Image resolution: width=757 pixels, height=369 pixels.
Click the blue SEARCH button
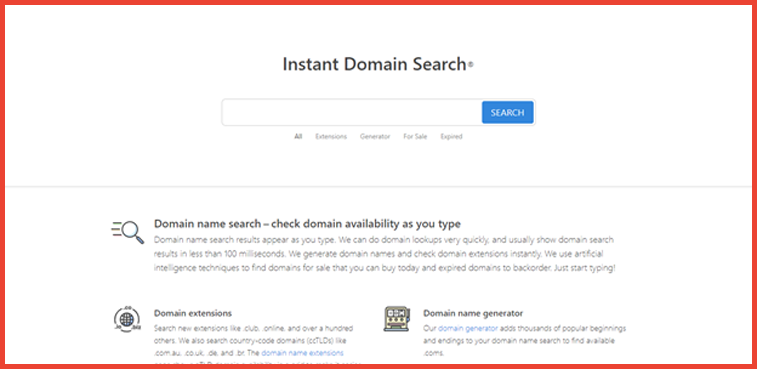[x=507, y=113]
